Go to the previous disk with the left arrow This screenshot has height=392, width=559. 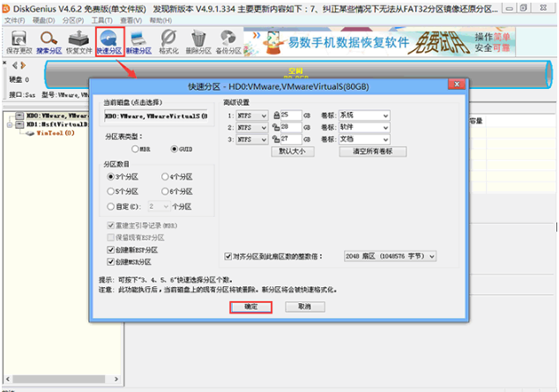click(x=15, y=65)
